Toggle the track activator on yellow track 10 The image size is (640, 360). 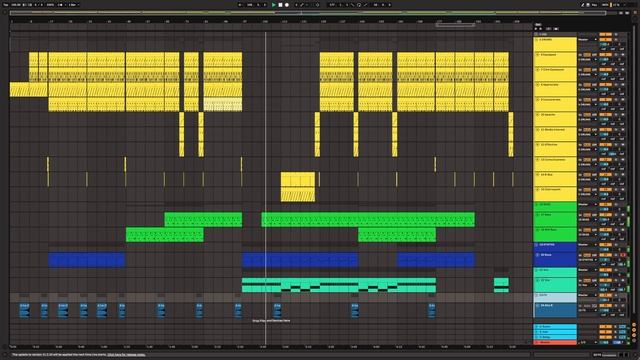605,114
